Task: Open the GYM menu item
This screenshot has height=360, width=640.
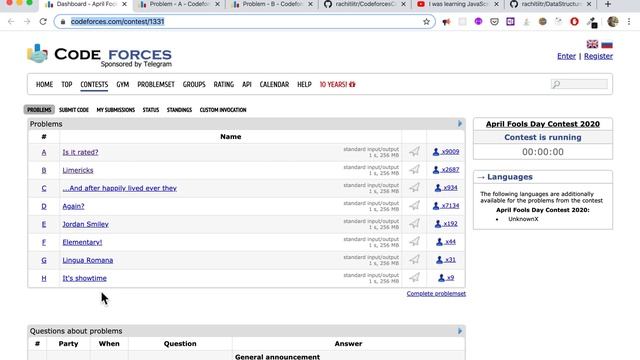Action: pos(122,84)
